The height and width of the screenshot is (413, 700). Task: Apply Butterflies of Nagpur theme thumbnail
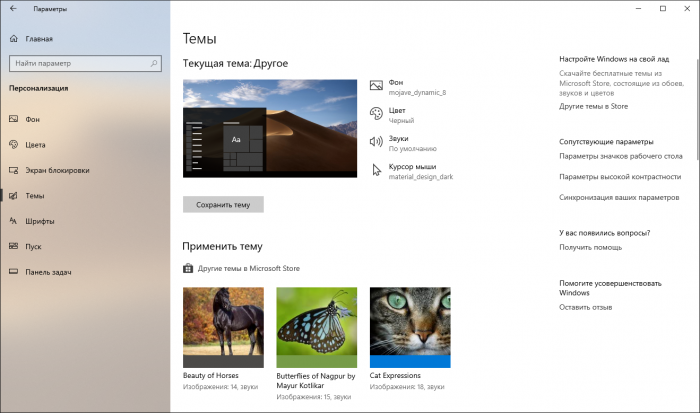click(317, 327)
